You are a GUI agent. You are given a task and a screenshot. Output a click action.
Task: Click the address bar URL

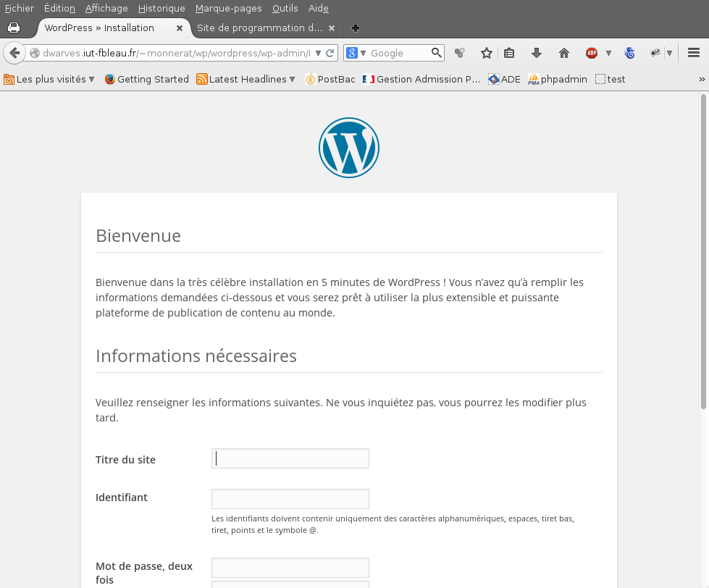(177, 53)
